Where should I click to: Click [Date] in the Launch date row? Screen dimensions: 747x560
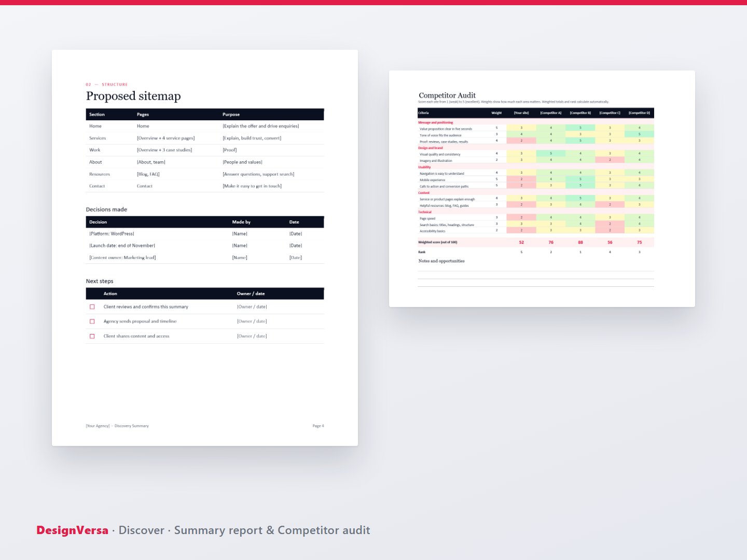coord(296,246)
